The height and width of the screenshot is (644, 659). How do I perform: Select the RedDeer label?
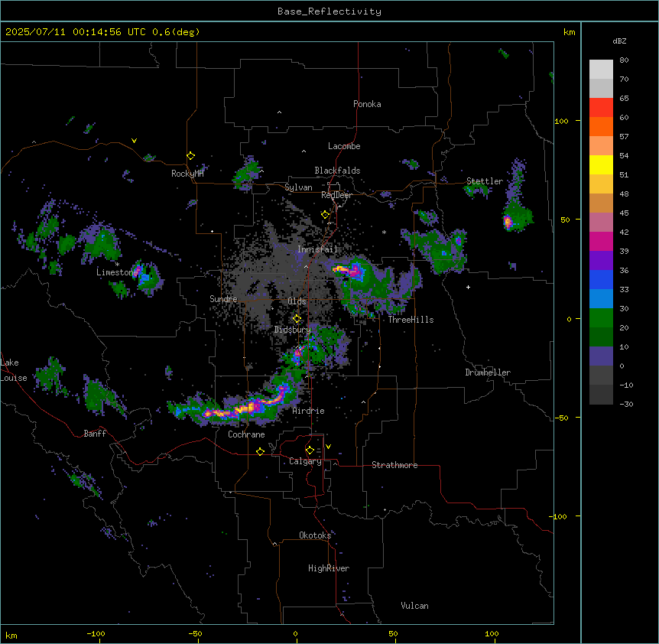[x=336, y=195]
